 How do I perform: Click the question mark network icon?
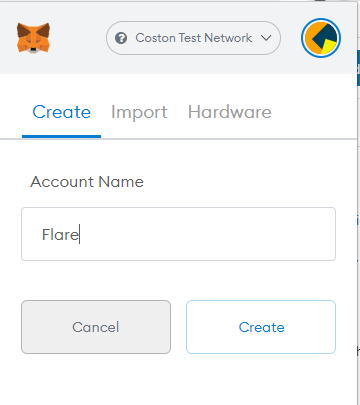tap(121, 38)
